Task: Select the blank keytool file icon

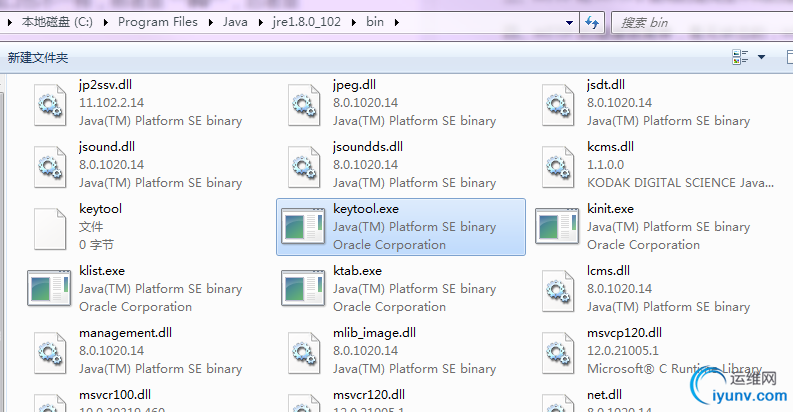Action: tap(50, 229)
